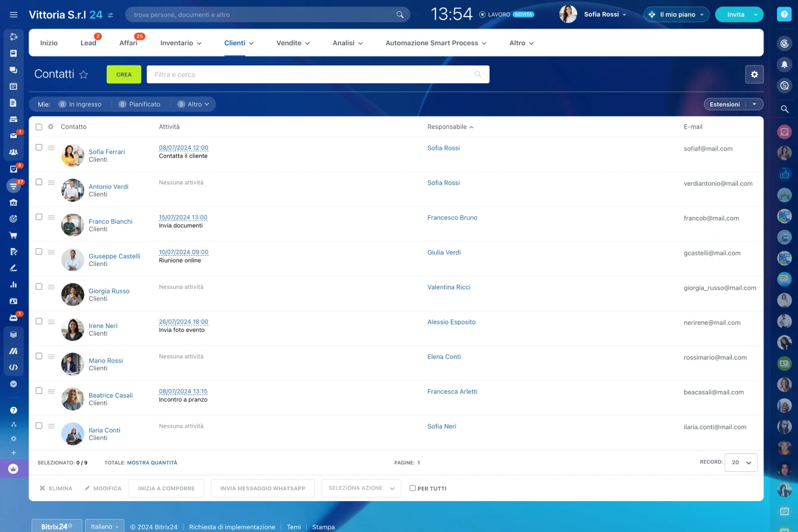798x532 pixels.
Task: Open the CRM funnel icon showing 27 notifications
Action: [13, 186]
